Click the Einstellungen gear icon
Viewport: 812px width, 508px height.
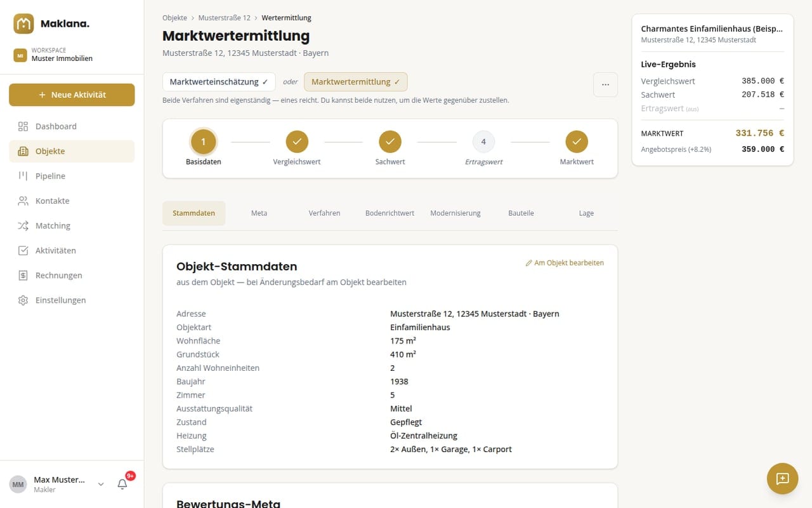tap(23, 300)
